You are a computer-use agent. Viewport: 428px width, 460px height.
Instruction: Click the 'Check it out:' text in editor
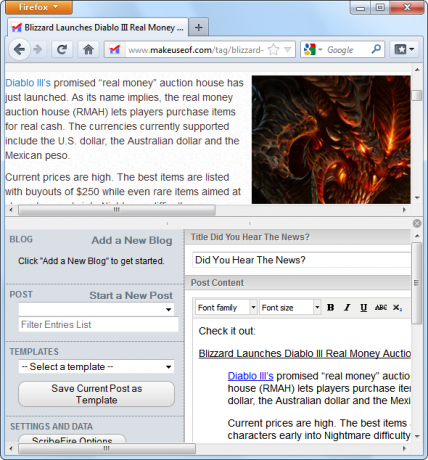click(x=227, y=331)
